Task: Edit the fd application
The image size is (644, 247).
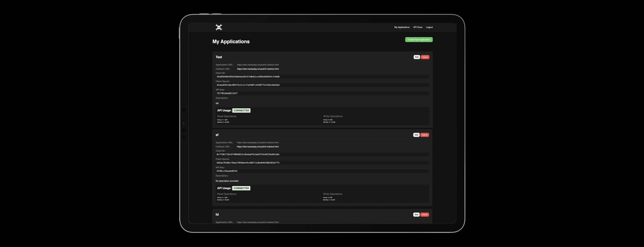Action: (416, 215)
